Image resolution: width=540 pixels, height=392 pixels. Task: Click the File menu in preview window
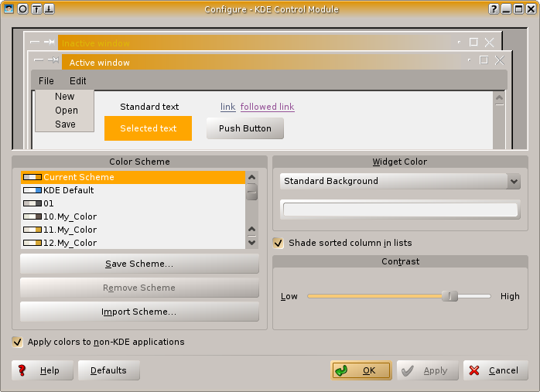(x=46, y=81)
